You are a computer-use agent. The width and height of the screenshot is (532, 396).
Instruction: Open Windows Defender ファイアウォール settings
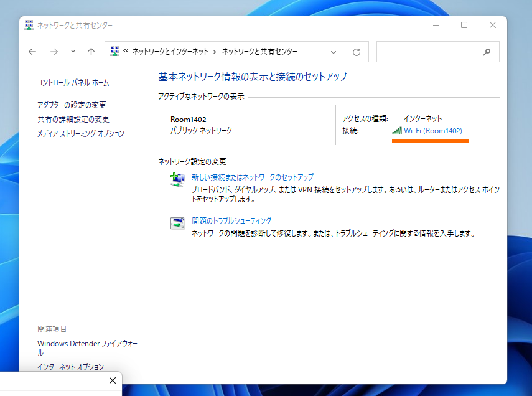pyautogui.click(x=87, y=343)
